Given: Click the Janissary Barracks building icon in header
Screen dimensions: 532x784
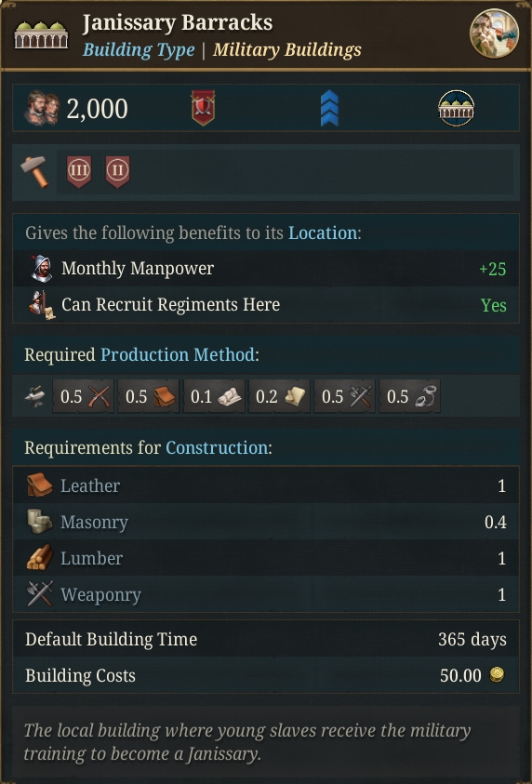Looking at the screenshot, I should pyautogui.click(x=41, y=35).
